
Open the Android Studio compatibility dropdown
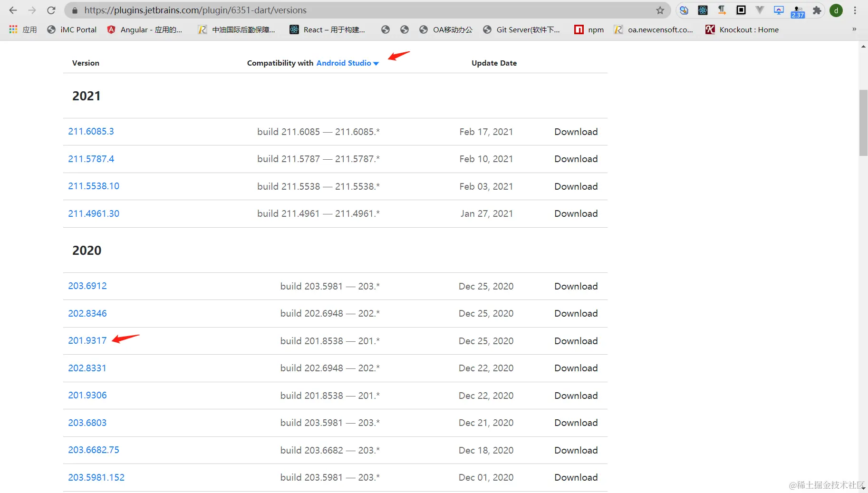point(347,63)
